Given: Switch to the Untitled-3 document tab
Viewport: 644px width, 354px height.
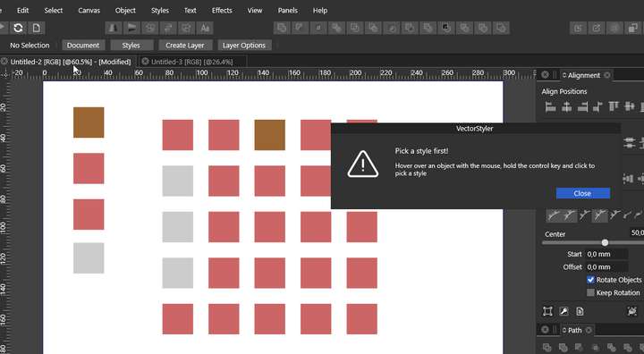Looking at the screenshot, I should pyautogui.click(x=191, y=62).
